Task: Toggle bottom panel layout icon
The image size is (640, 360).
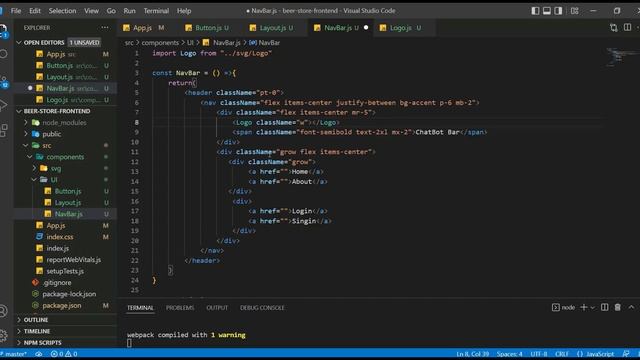Action: click(547, 11)
